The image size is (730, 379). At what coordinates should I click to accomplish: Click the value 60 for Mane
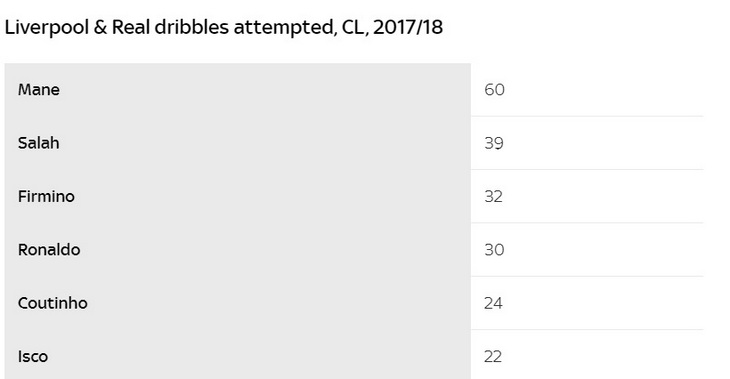(494, 89)
